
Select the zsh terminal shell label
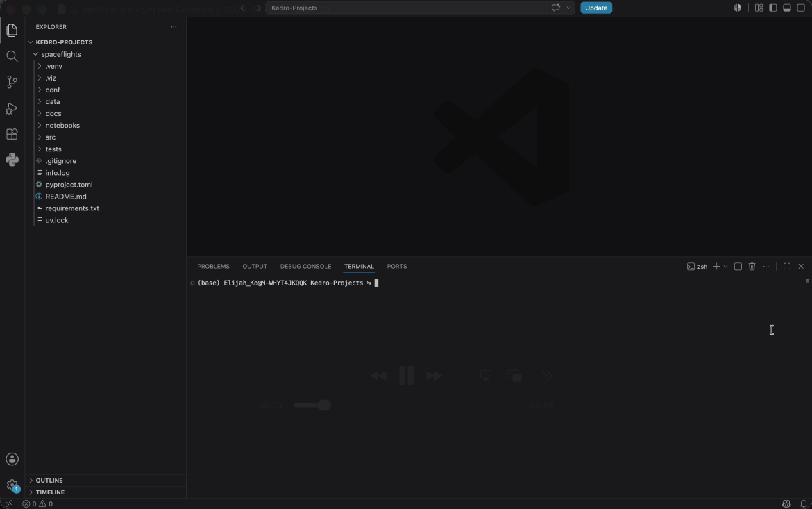[697, 267]
